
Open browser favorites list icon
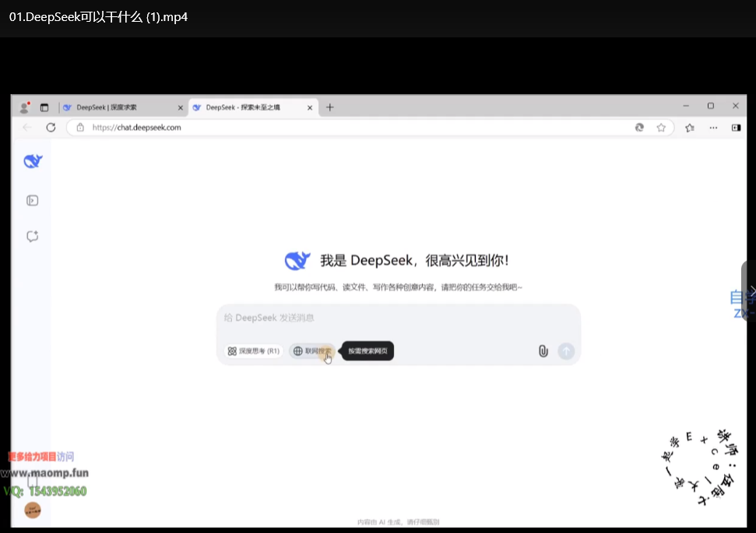click(x=690, y=128)
